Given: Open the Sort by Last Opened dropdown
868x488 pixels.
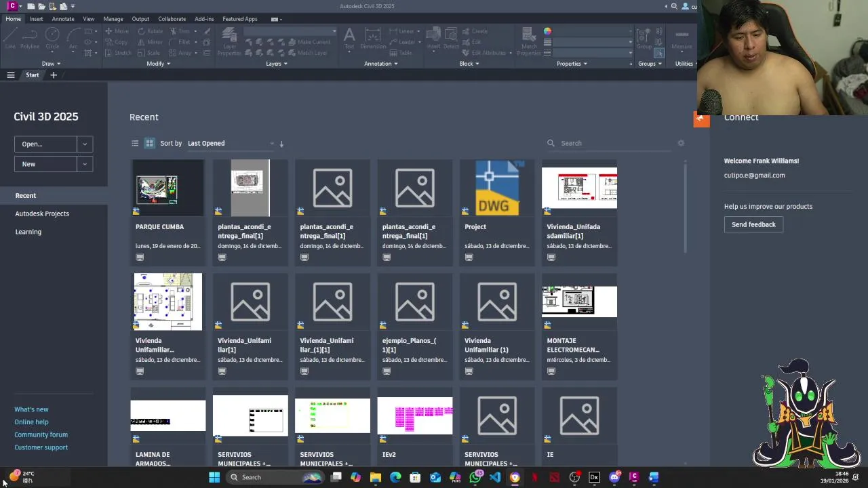Looking at the screenshot, I should pos(231,143).
